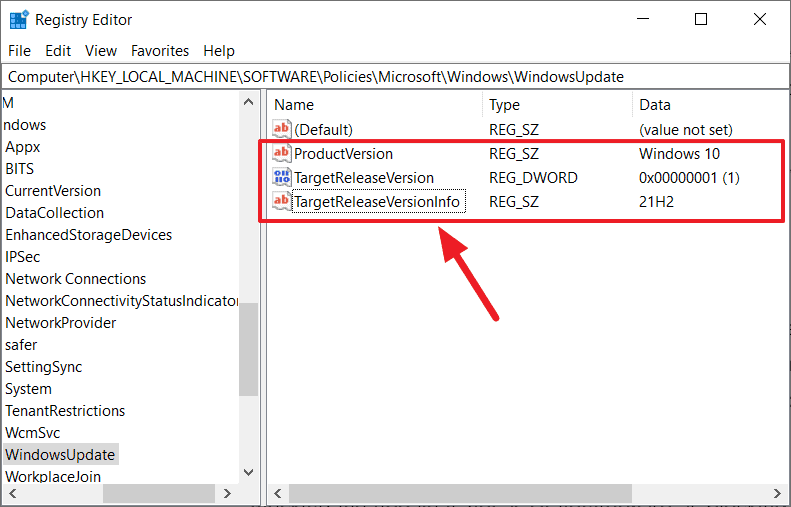Click the (Default) value name

point(323,130)
